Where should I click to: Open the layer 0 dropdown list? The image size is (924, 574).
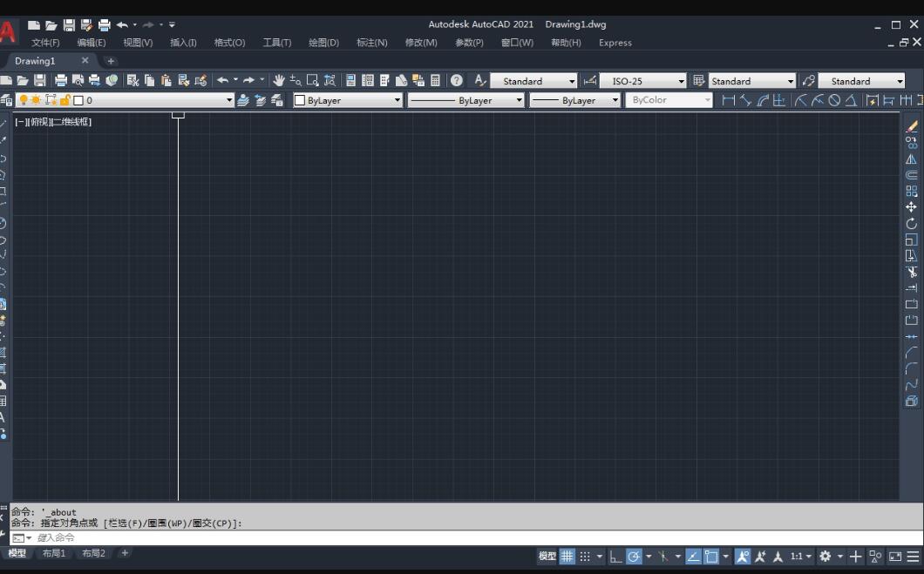(x=229, y=100)
